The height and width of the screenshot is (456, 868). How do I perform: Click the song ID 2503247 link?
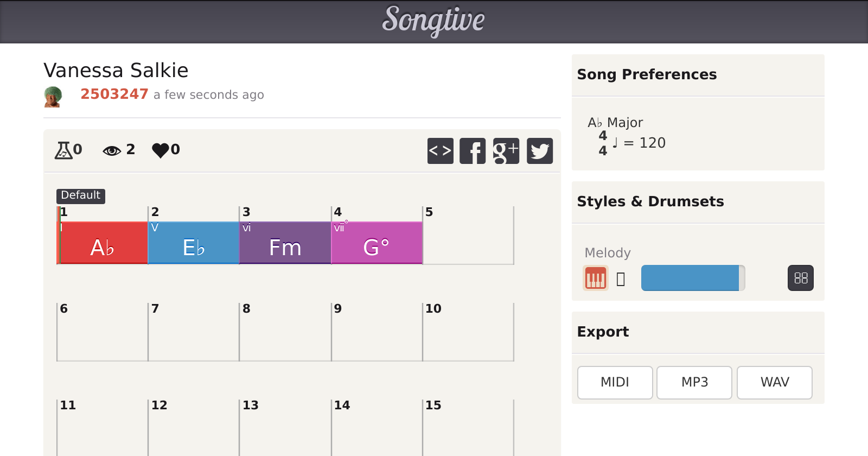114,94
